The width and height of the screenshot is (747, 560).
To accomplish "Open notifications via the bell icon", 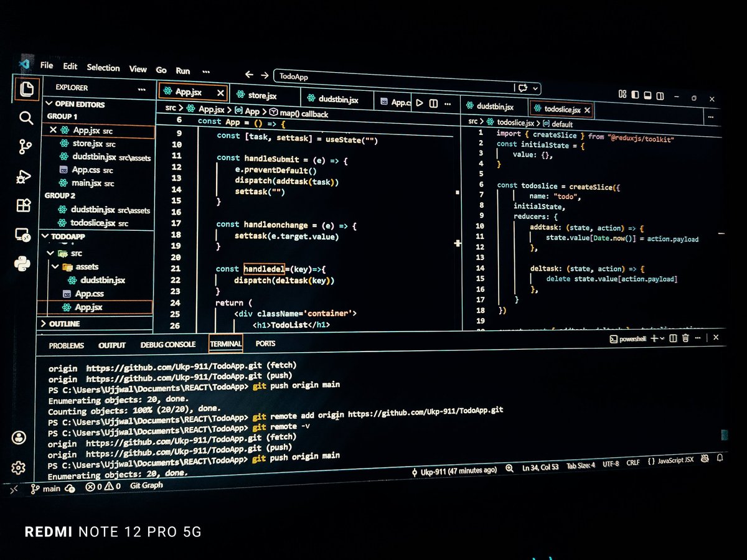I will click(x=720, y=459).
